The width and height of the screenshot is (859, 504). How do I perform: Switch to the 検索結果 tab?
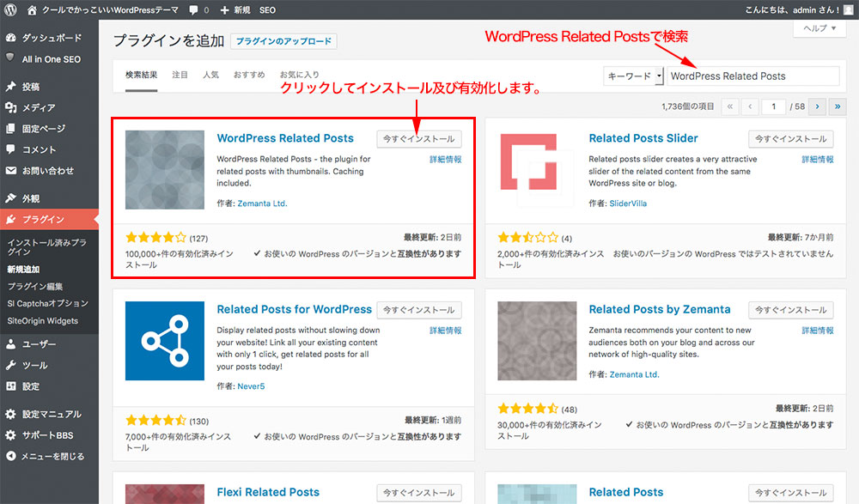[x=142, y=75]
